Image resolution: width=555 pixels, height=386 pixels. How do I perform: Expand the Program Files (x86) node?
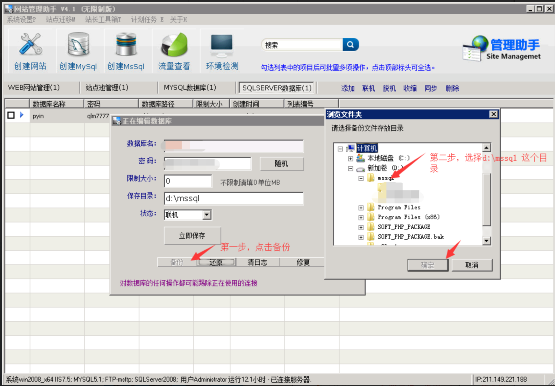tap(361, 217)
